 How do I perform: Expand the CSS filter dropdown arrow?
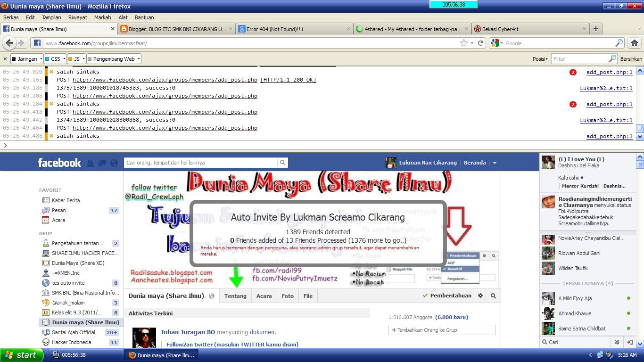[x=64, y=59]
